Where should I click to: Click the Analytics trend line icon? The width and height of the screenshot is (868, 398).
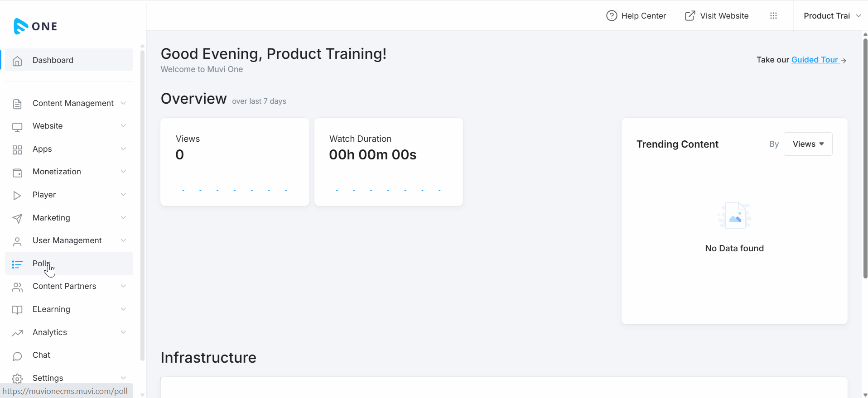[x=17, y=333]
